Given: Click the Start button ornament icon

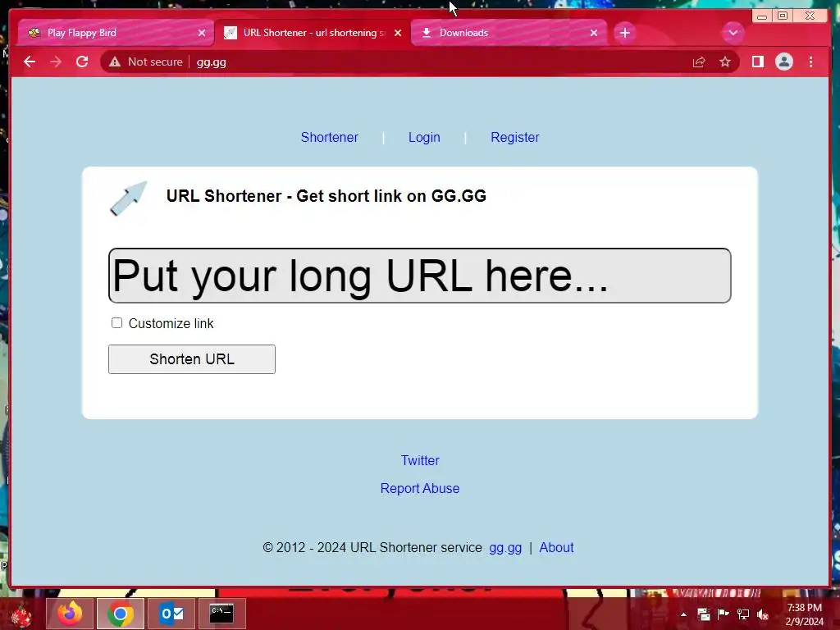Looking at the screenshot, I should pyautogui.click(x=21, y=614).
